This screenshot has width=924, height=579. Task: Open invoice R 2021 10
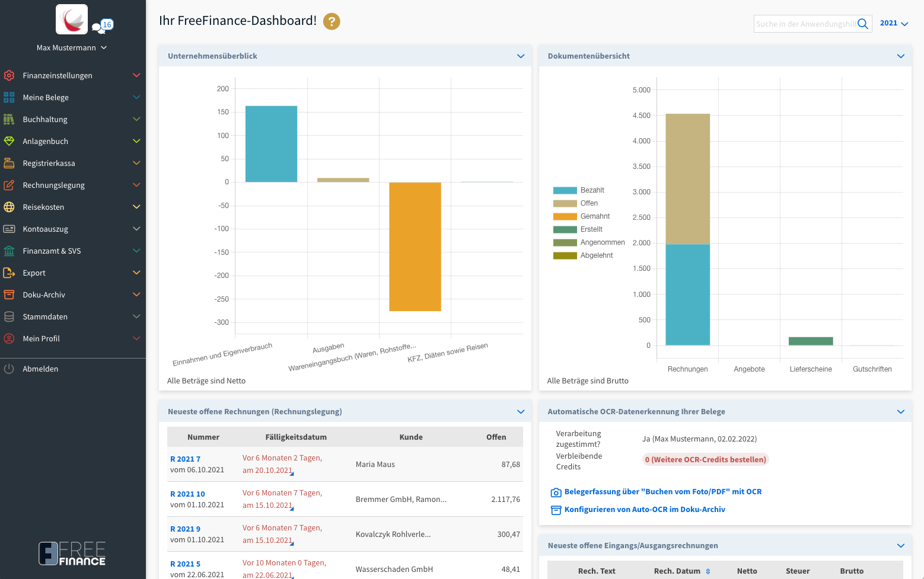click(187, 494)
